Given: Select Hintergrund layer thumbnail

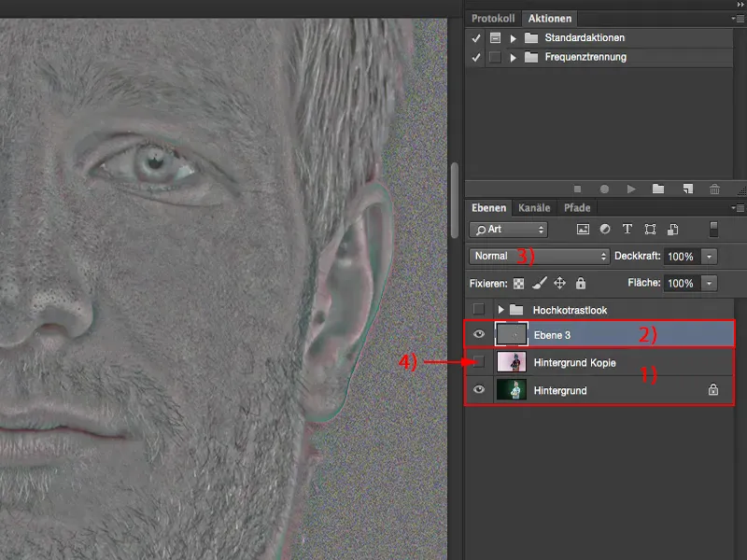Looking at the screenshot, I should [x=512, y=389].
